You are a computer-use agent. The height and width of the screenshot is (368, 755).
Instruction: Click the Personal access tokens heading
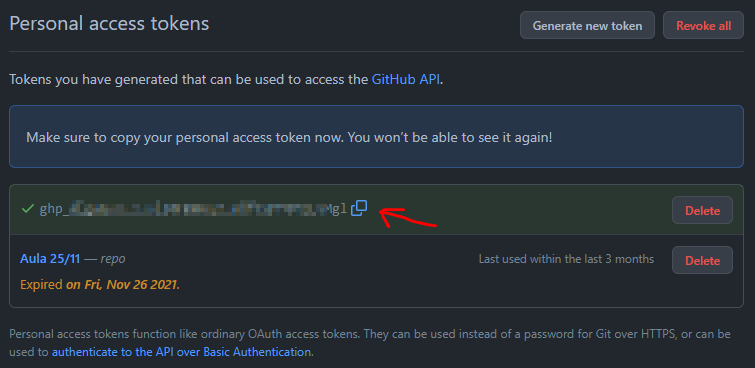click(x=109, y=24)
